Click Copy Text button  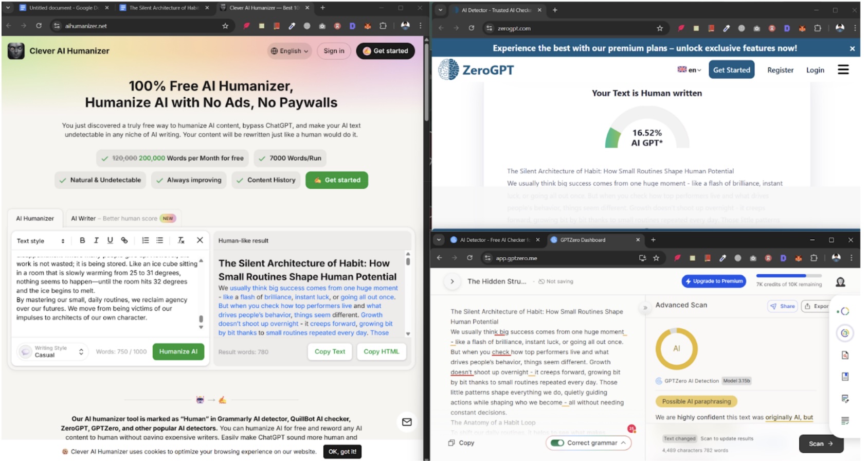(330, 351)
